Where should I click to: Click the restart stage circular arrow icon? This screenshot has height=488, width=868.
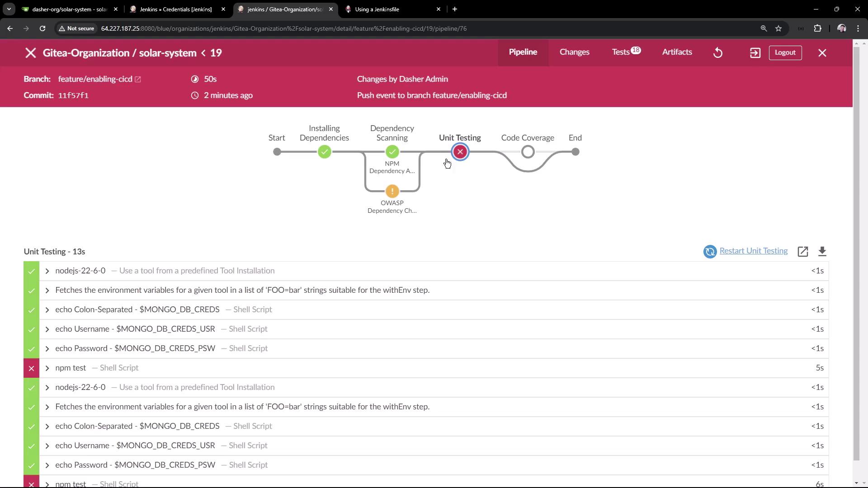tap(710, 252)
